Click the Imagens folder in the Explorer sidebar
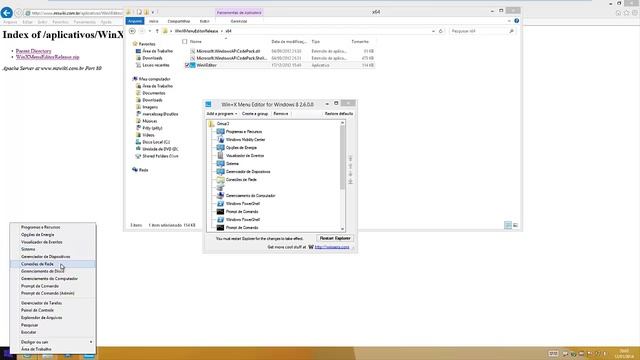 click(150, 107)
